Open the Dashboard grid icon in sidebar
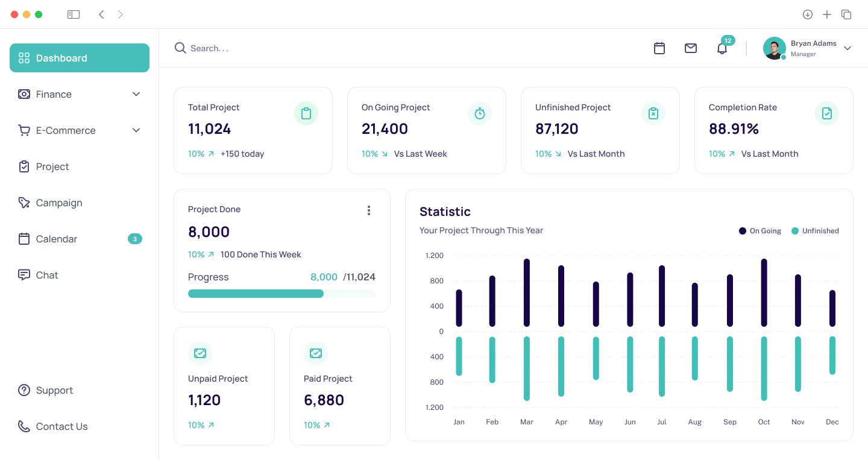Viewport: 868px width, 460px height. pos(24,58)
